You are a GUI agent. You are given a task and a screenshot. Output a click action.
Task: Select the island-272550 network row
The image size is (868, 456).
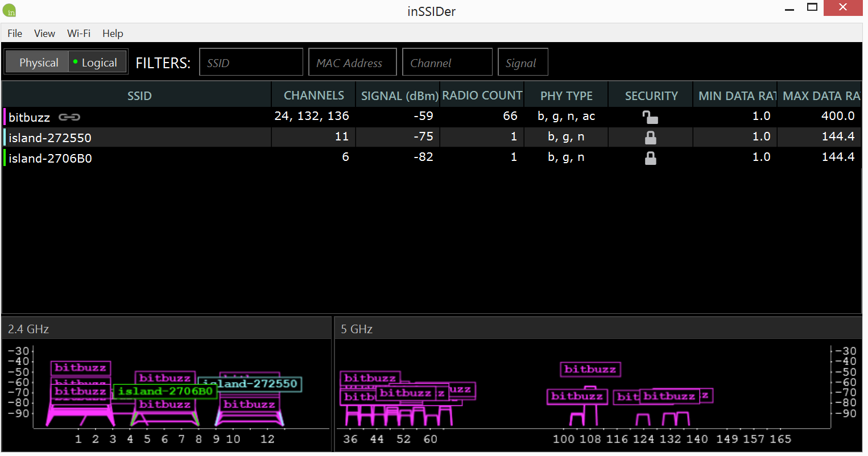tap(432, 137)
